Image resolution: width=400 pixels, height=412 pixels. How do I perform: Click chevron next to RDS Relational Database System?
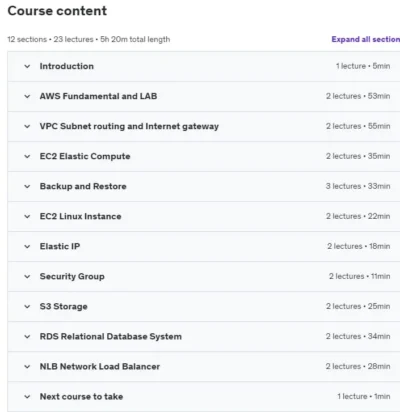coord(27,336)
